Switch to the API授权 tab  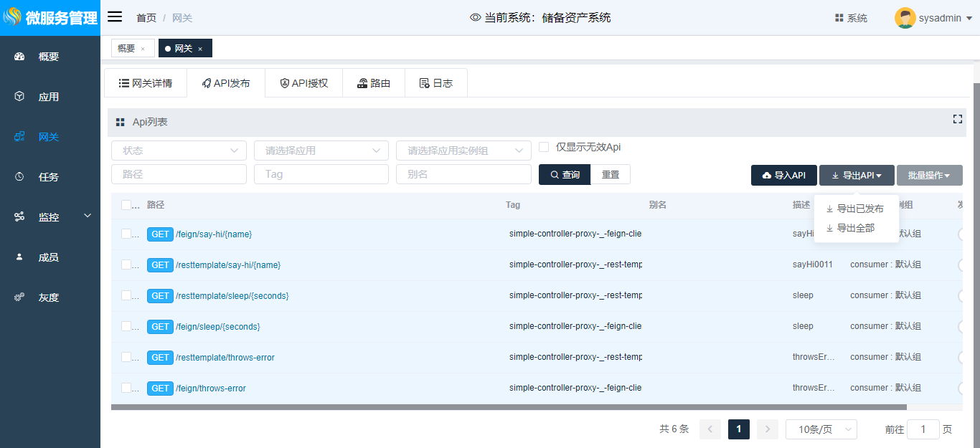point(303,83)
